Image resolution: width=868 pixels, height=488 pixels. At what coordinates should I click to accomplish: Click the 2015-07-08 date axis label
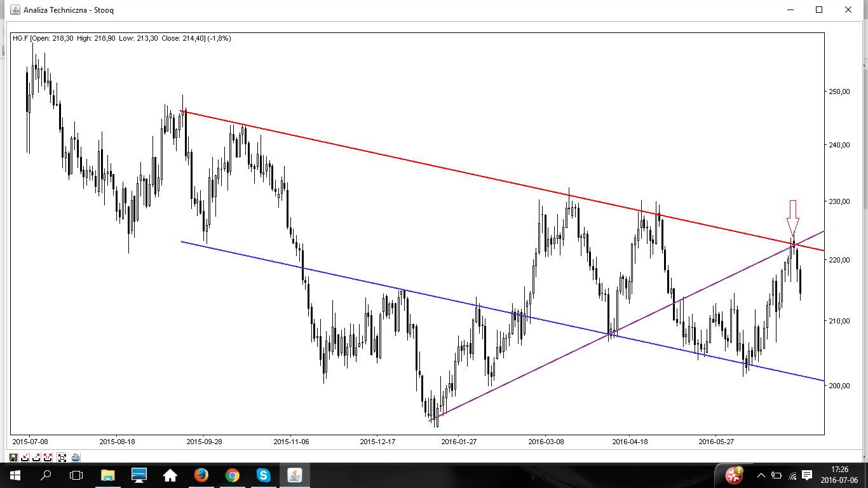point(29,441)
